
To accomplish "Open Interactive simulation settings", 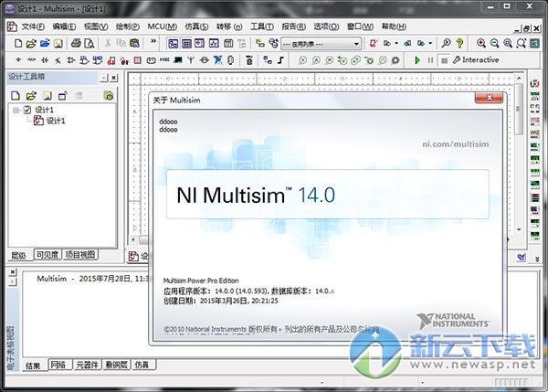I will click(x=476, y=59).
